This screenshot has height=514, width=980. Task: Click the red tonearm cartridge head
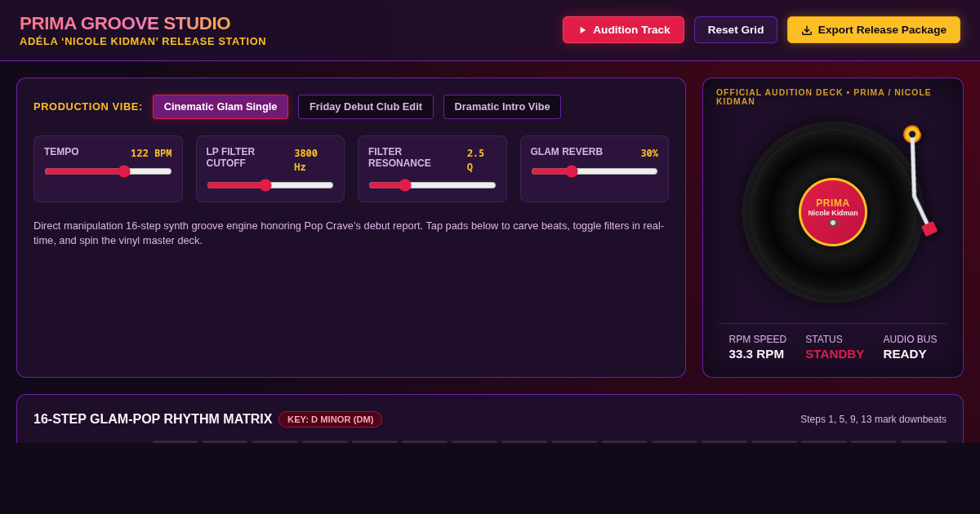tap(929, 228)
